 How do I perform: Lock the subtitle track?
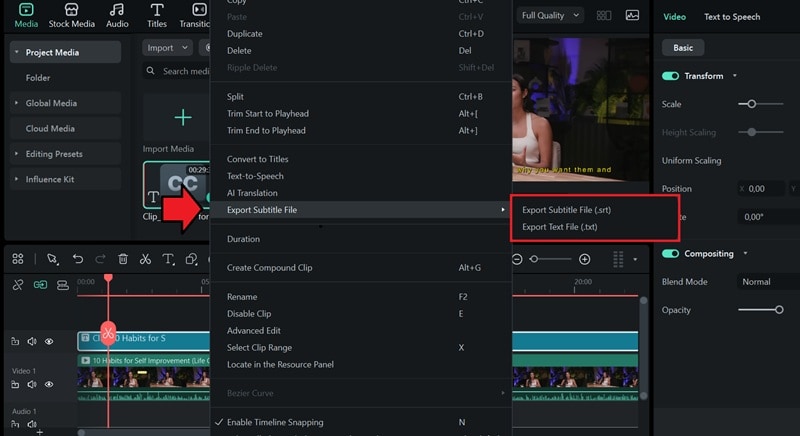coord(15,341)
